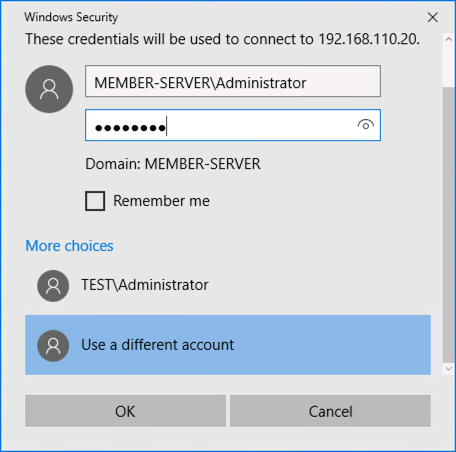Click the large user avatar icon
The image size is (456, 452).
pyautogui.click(x=49, y=89)
